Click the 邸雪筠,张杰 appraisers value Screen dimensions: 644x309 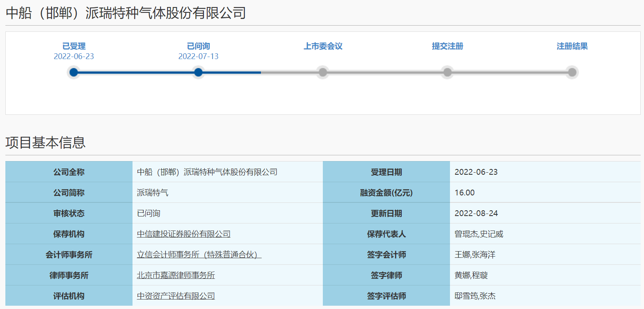coord(475,296)
